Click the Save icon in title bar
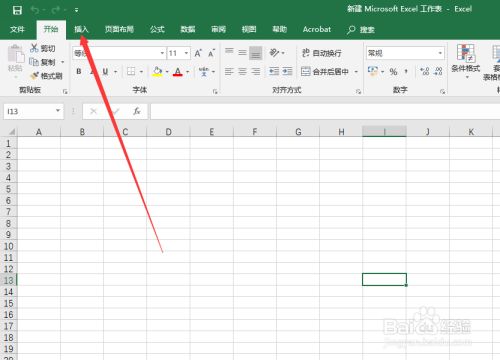 [17, 10]
